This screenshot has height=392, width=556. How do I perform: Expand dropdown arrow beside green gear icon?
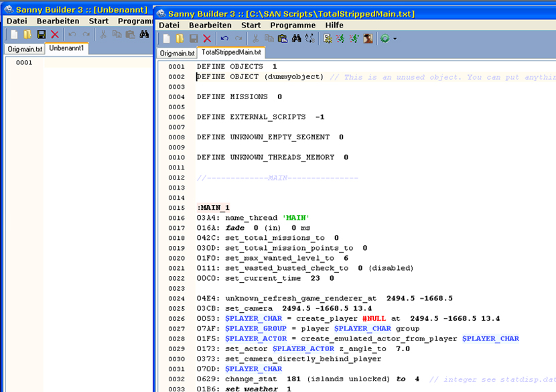395,39
